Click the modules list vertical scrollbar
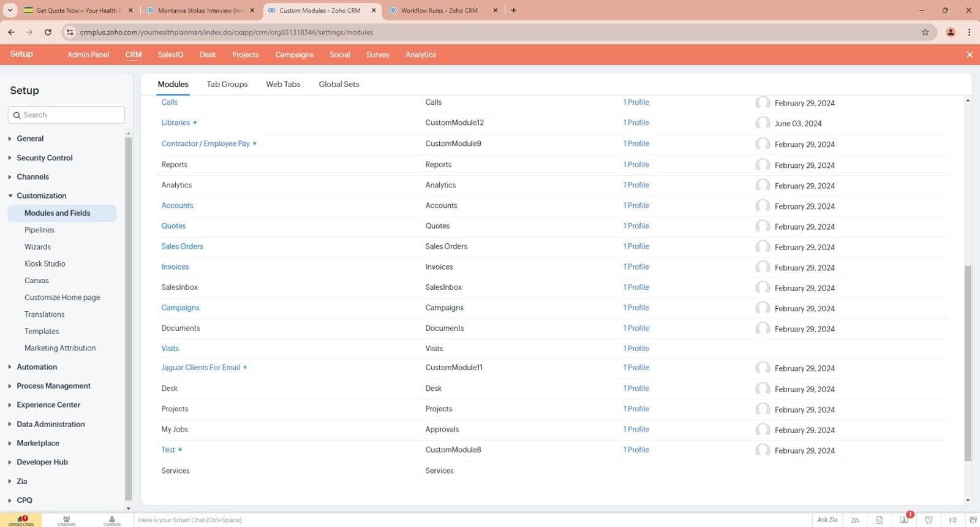 click(x=968, y=363)
